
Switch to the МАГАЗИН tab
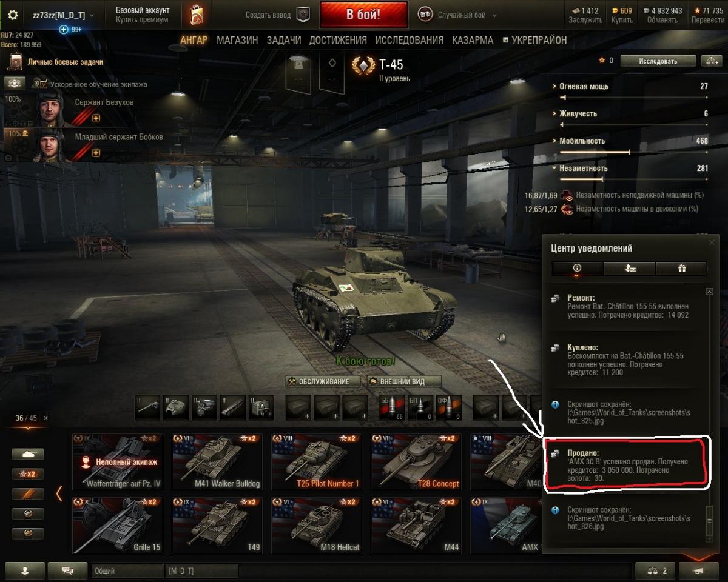237,40
